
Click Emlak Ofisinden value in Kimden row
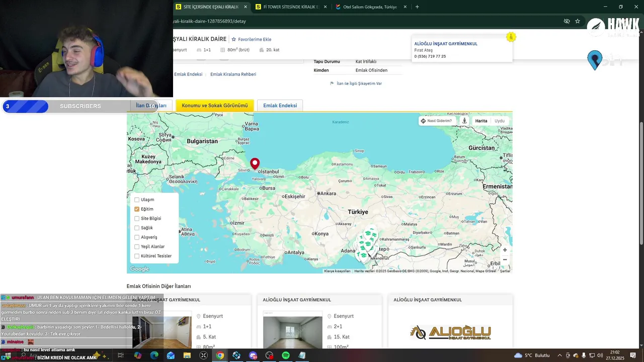[x=371, y=70]
